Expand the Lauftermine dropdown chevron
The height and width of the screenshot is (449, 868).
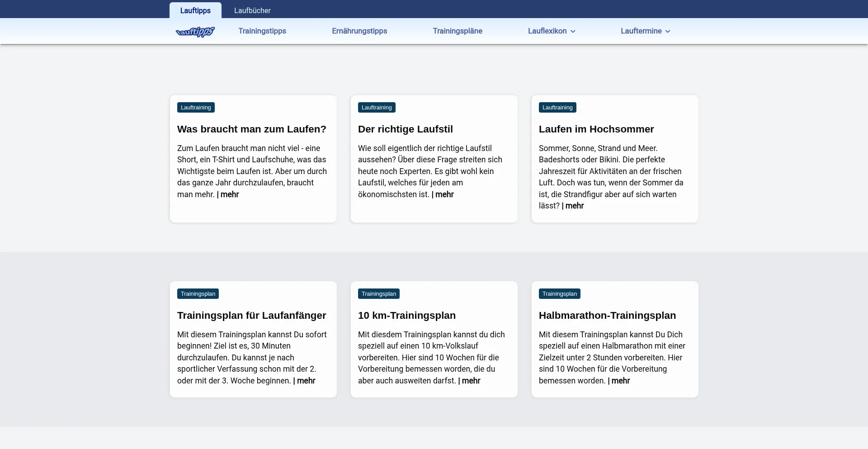point(668,32)
